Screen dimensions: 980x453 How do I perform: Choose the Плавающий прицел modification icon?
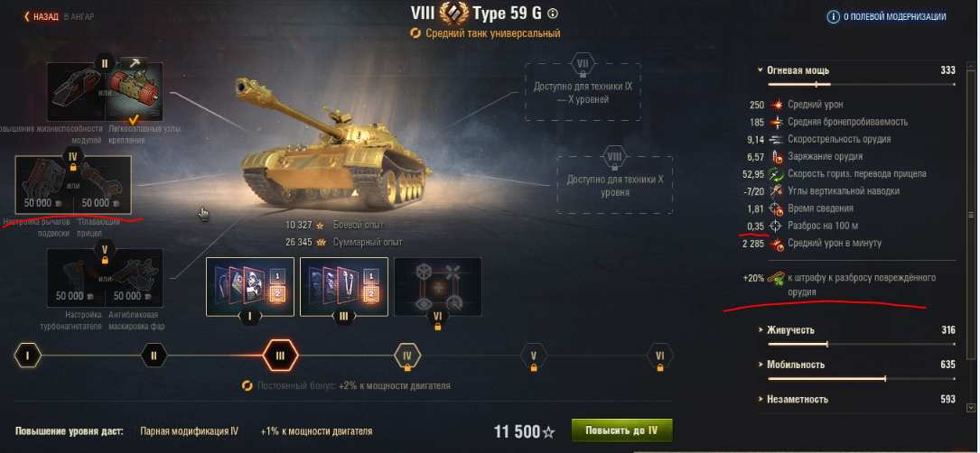[102, 184]
